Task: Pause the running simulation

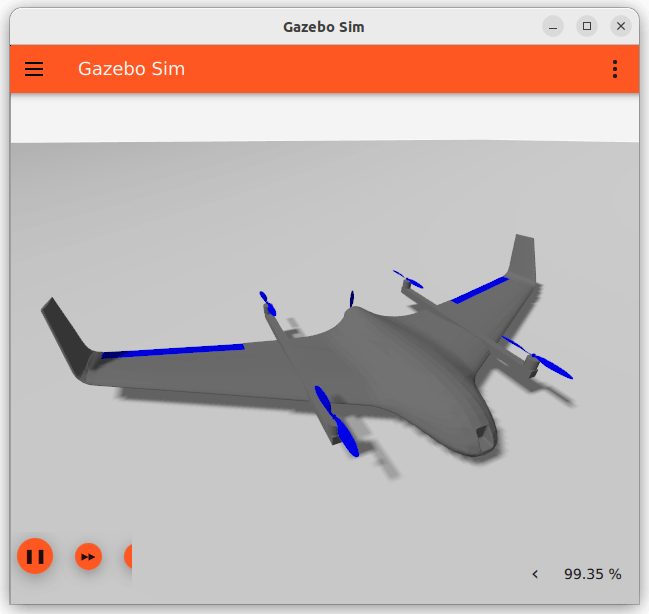Action: (x=35, y=556)
